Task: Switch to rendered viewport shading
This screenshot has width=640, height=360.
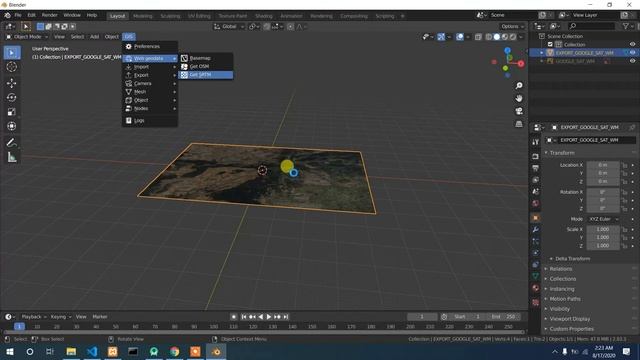Action: point(513,37)
